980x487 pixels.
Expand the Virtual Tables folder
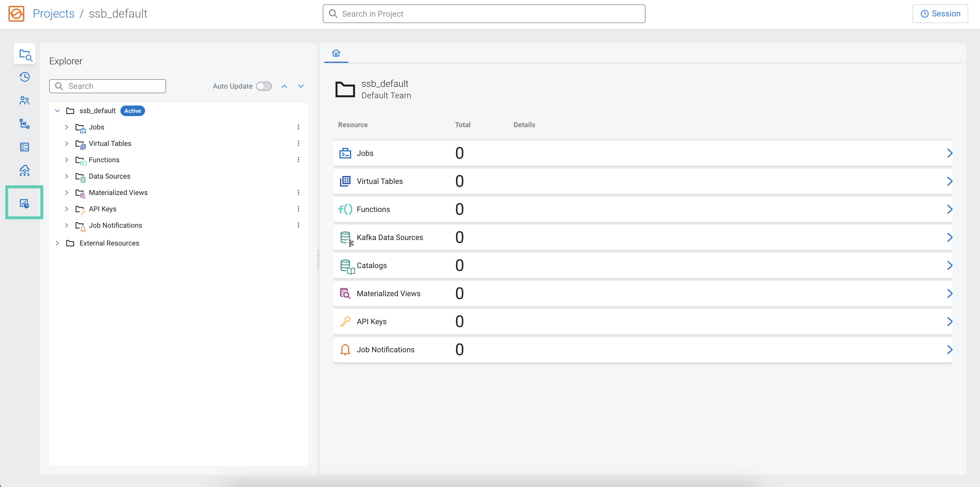point(67,144)
